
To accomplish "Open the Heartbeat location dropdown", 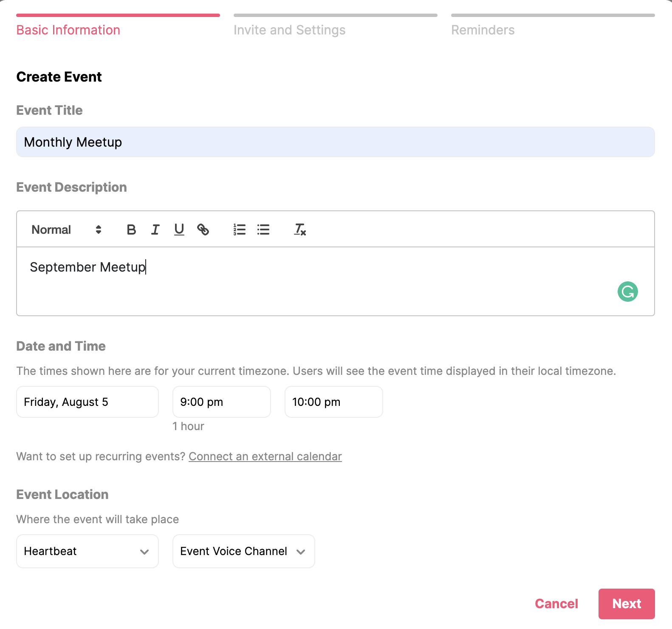I will (88, 551).
